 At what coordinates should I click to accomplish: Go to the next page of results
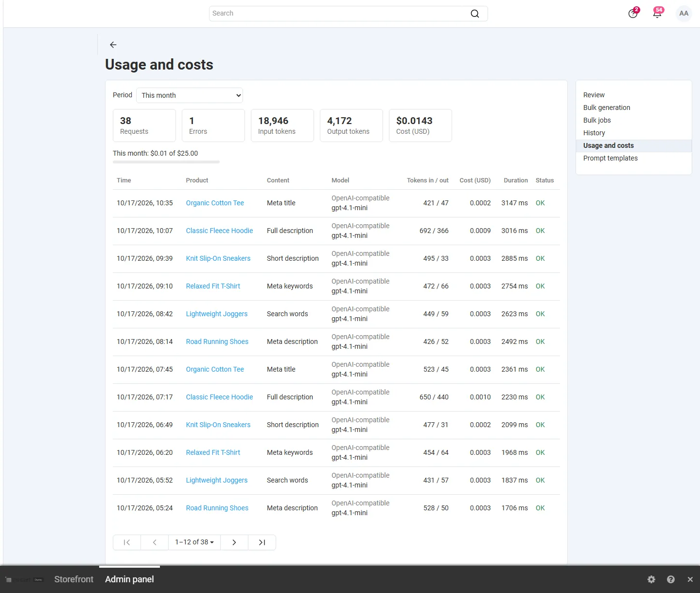click(234, 542)
